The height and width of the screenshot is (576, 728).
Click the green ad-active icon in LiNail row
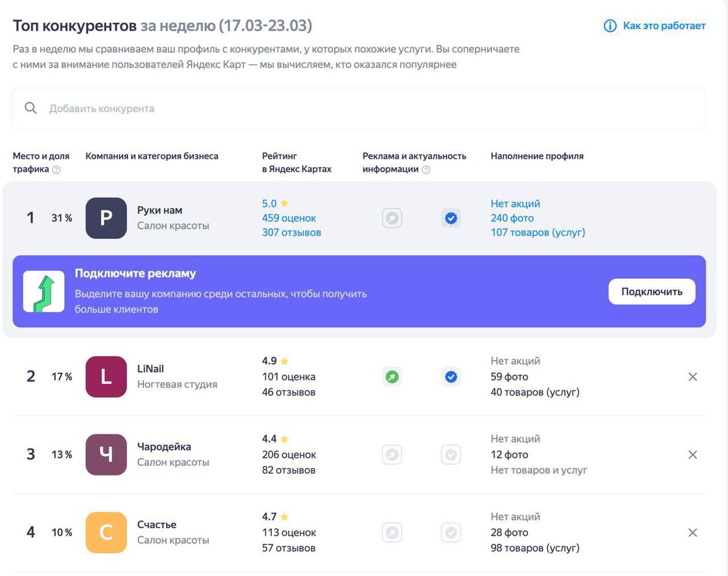click(393, 377)
